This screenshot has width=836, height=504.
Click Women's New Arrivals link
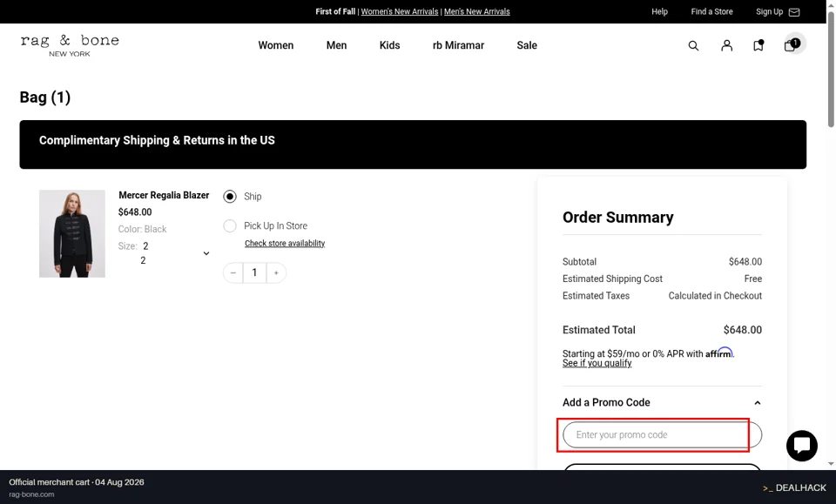coord(400,11)
